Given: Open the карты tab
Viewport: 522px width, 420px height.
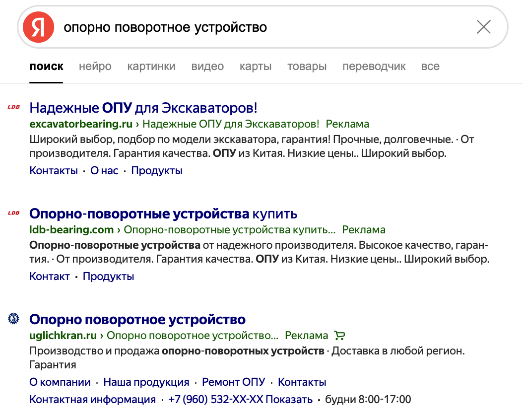Looking at the screenshot, I should point(256,67).
